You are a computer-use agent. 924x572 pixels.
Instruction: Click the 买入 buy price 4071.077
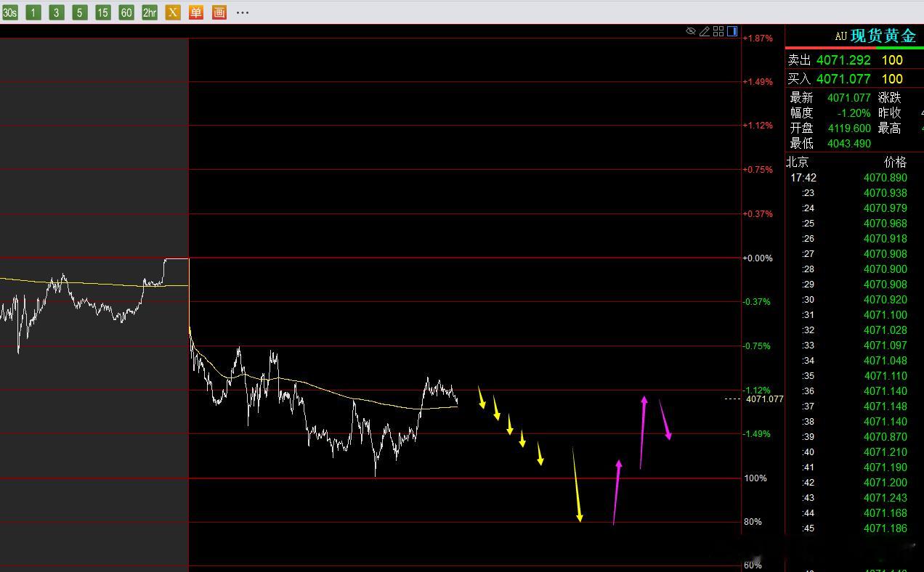point(843,78)
